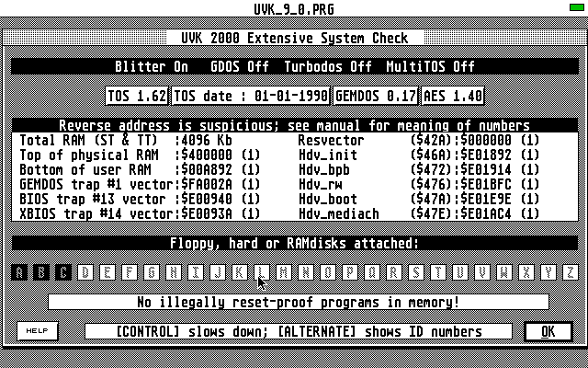This screenshot has height=368, width=588.
Task: Click the drive N letter box
Action: coord(306,272)
